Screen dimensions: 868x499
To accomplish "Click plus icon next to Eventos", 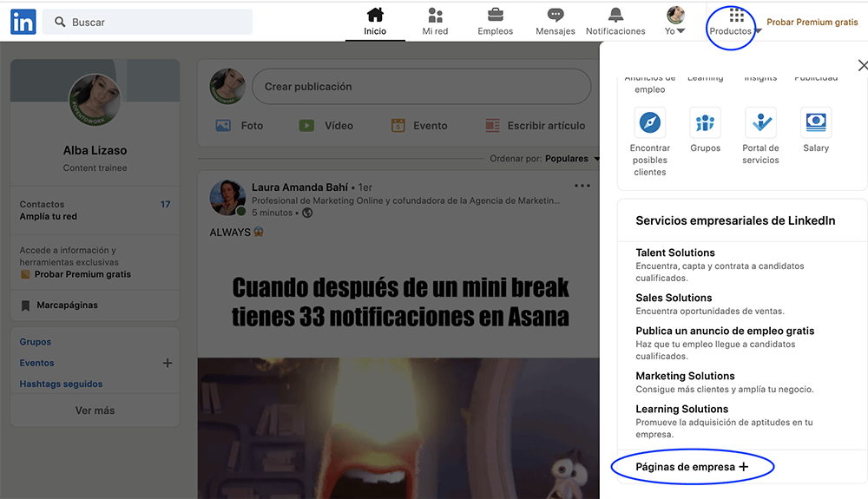I will point(168,363).
